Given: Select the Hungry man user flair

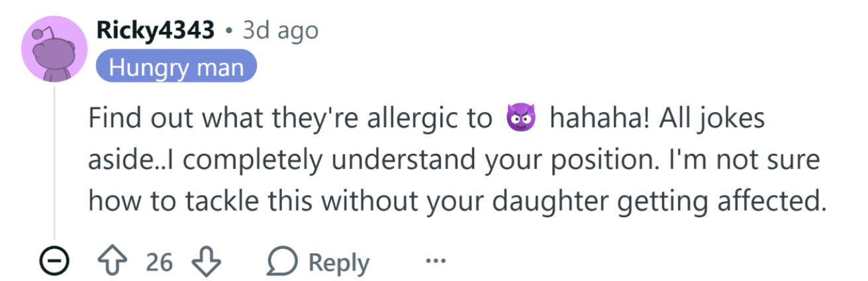Looking at the screenshot, I should 176,66.
